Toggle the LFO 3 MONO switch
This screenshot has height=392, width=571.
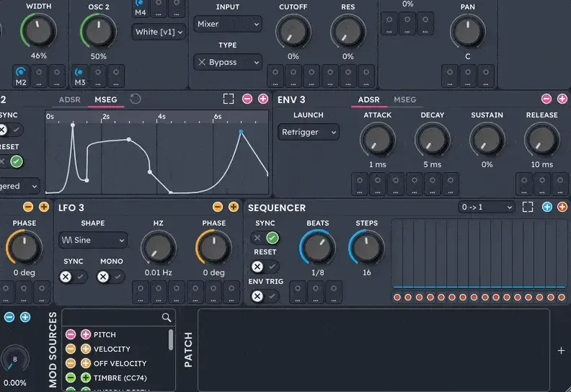(110, 277)
